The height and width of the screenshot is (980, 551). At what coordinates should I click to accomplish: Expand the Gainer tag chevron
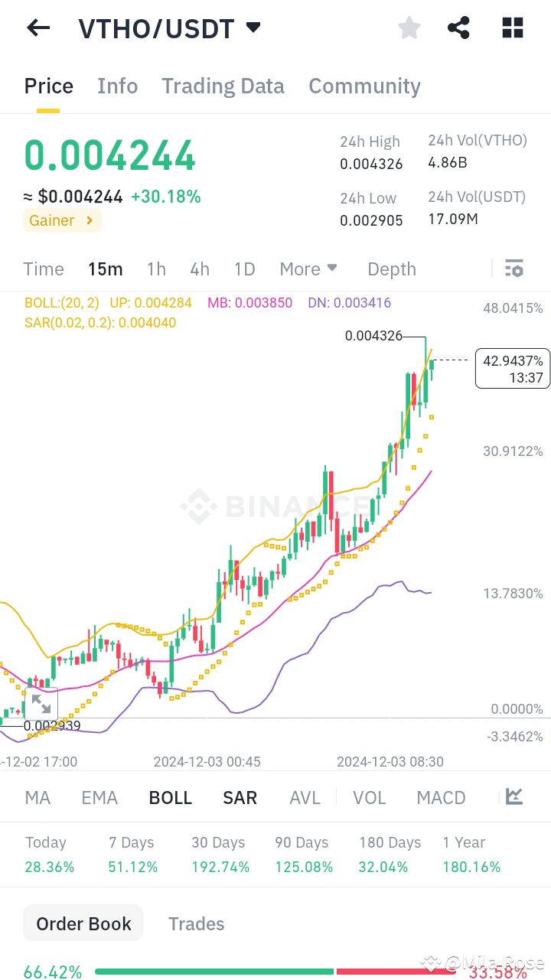[91, 220]
